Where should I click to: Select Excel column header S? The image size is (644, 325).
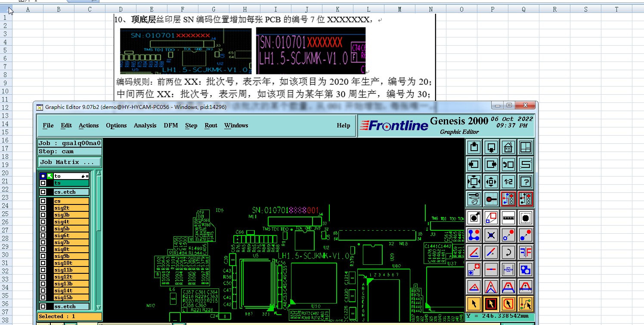pyautogui.click(x=585, y=9)
